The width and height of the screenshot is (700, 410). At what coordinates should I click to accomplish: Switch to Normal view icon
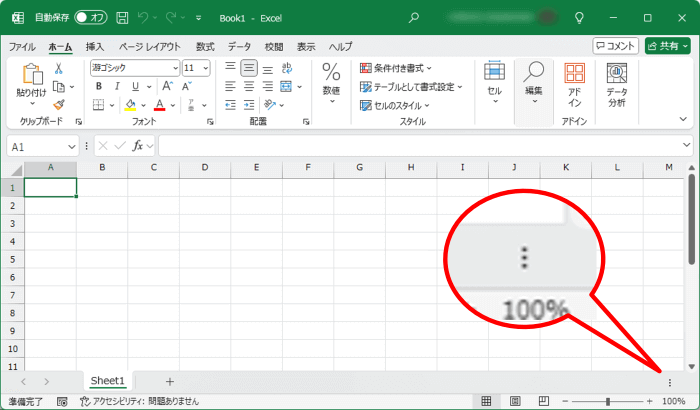[486, 401]
